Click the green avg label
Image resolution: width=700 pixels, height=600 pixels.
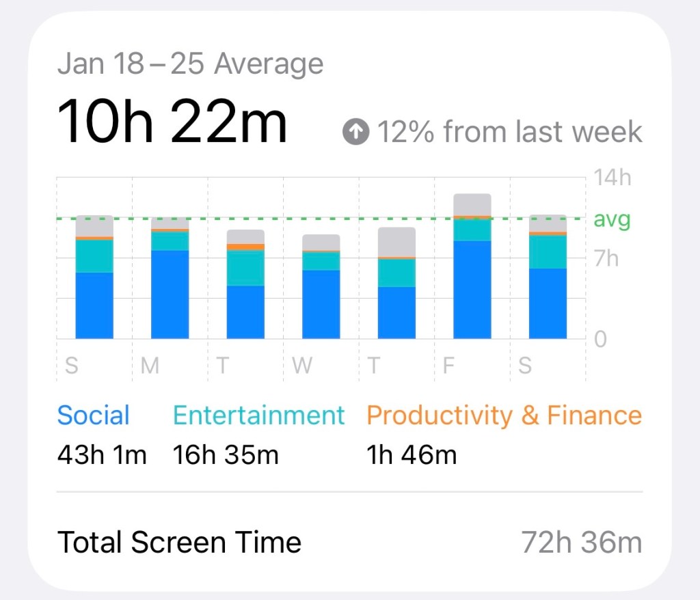tap(612, 220)
